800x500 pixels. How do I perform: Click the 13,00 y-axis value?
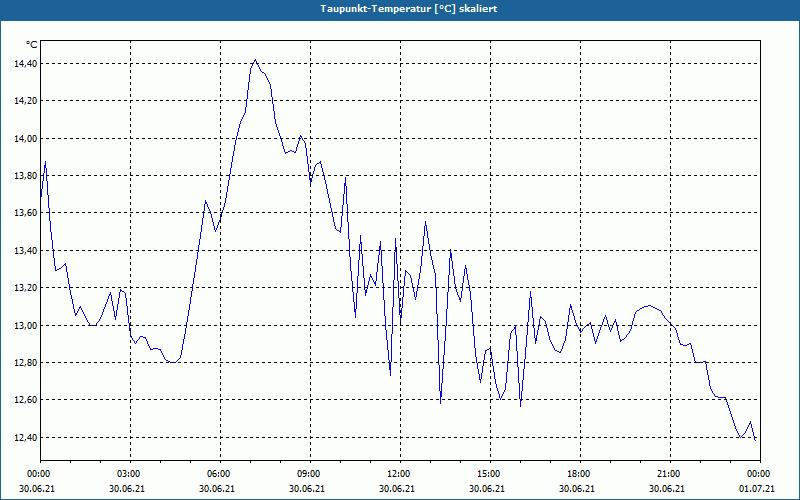coord(25,326)
